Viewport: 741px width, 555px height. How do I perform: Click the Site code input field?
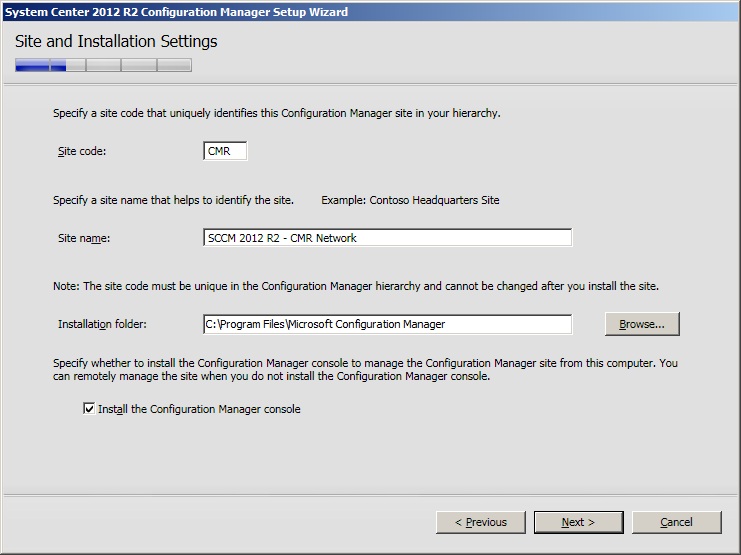point(224,151)
